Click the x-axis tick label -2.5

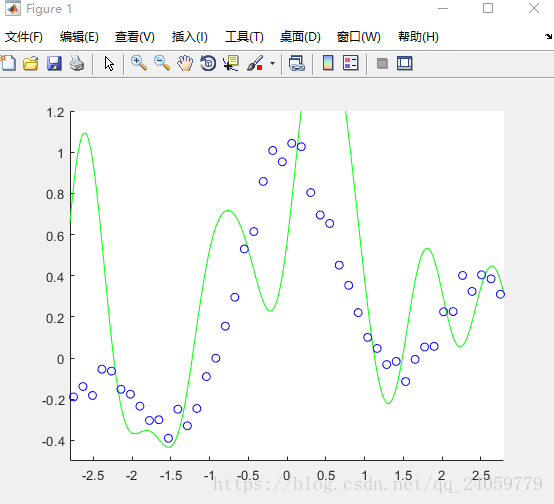(93, 476)
